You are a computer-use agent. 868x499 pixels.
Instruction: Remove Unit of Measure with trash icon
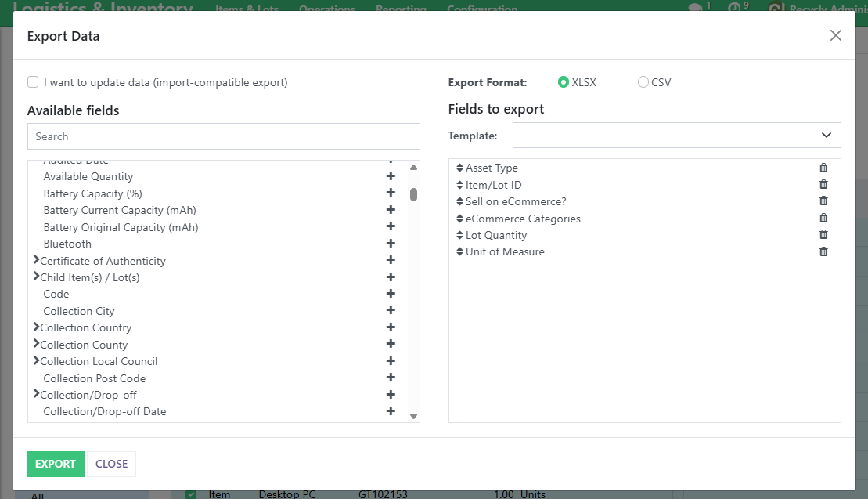[x=823, y=251]
